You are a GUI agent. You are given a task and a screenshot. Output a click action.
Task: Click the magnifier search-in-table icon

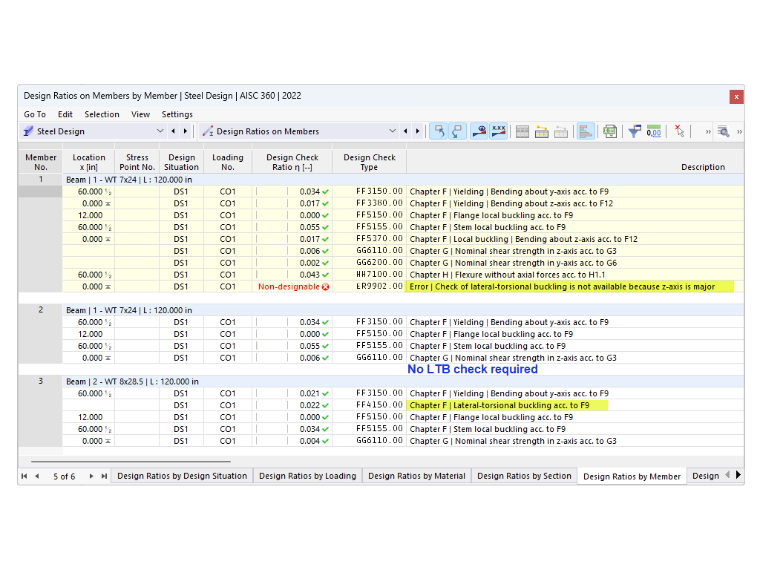click(x=724, y=131)
